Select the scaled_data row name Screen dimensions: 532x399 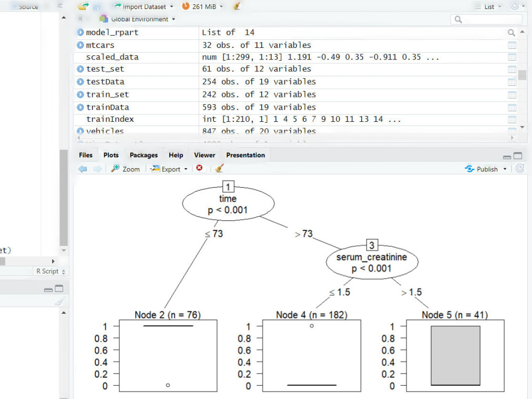click(112, 57)
